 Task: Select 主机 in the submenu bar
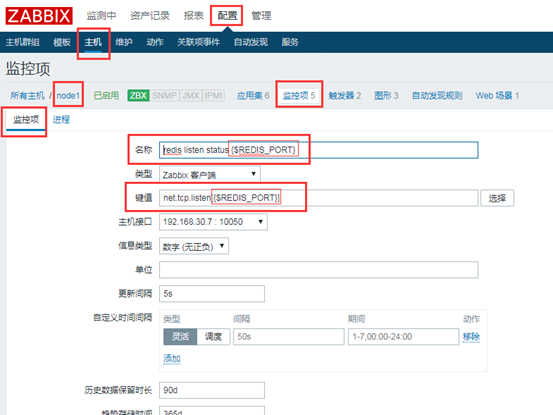[93, 42]
